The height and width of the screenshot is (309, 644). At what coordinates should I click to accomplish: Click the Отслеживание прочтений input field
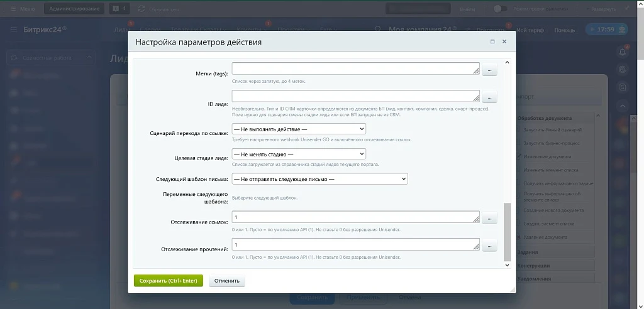pyautogui.click(x=356, y=244)
